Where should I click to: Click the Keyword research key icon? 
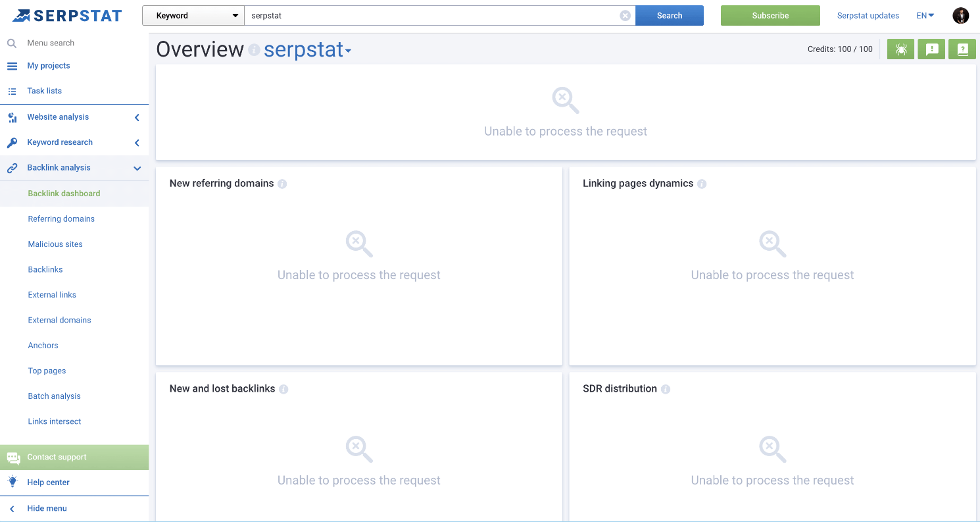(12, 143)
